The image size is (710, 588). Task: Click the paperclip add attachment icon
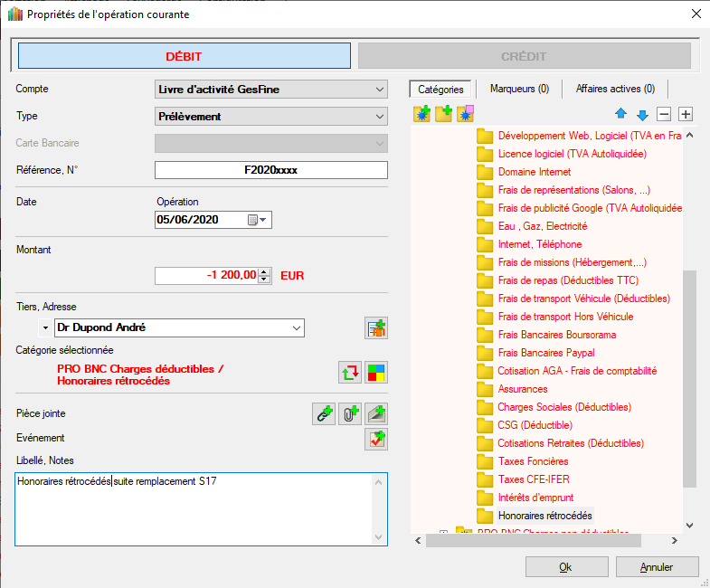[350, 414]
